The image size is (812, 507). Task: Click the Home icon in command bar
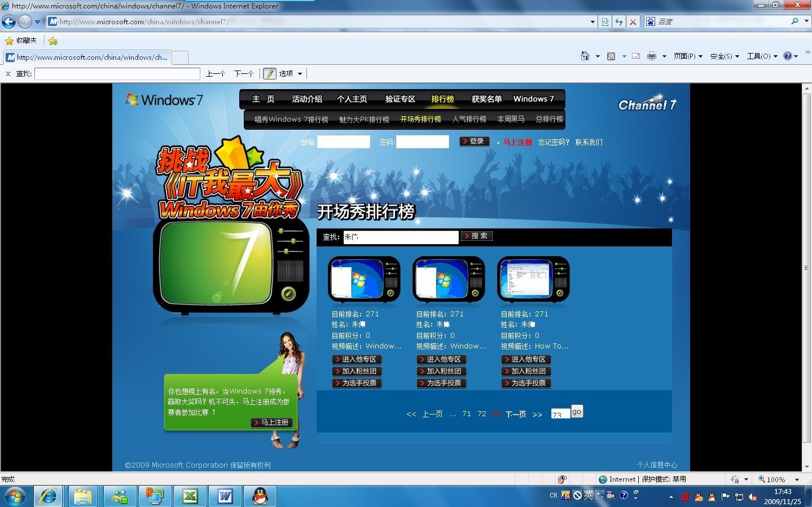[x=585, y=56]
